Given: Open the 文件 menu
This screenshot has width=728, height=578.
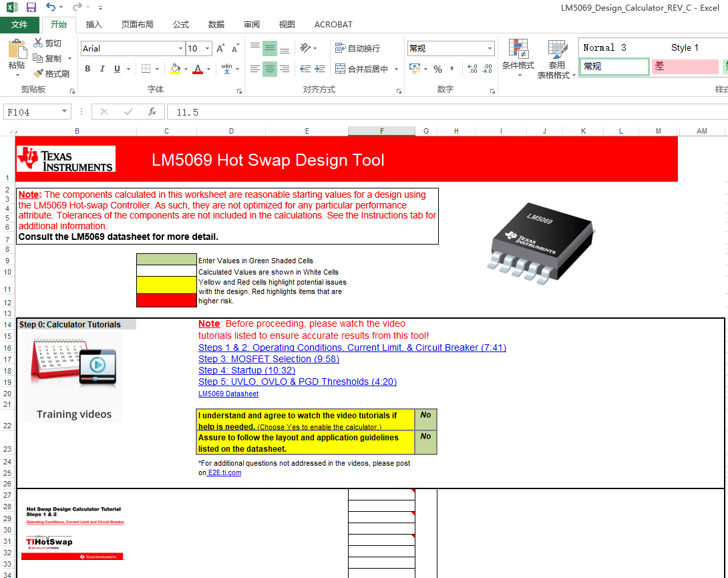Looking at the screenshot, I should [21, 25].
